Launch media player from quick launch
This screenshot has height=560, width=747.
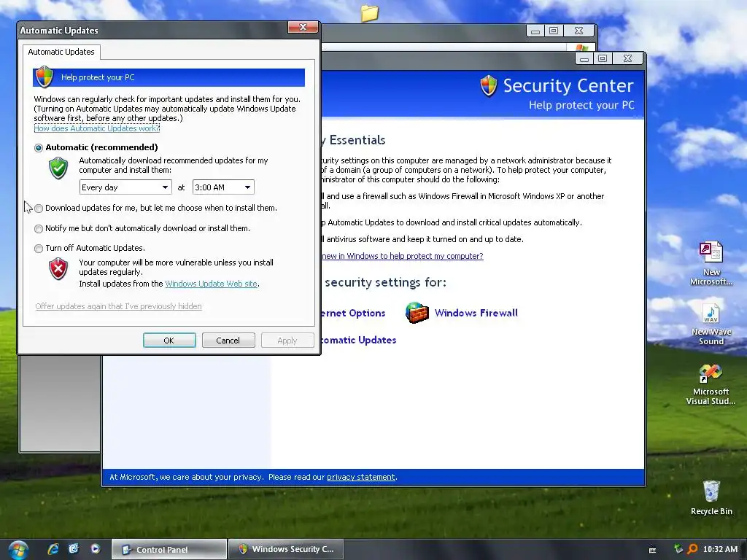(96, 549)
